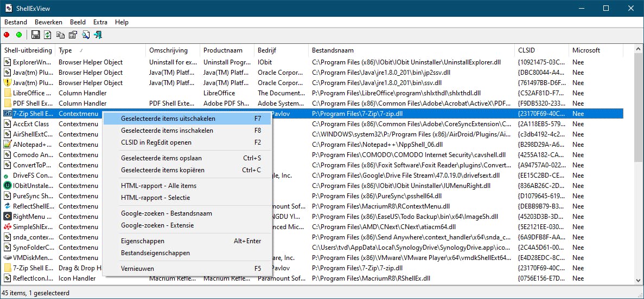Sort by Shell-uitbreiding column header
This screenshot has width=644, height=299.
28,50
